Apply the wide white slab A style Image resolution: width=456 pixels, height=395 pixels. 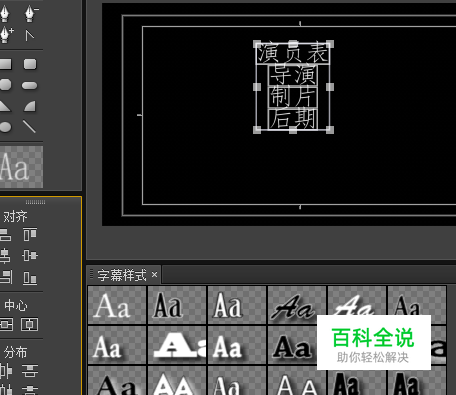(x=177, y=345)
